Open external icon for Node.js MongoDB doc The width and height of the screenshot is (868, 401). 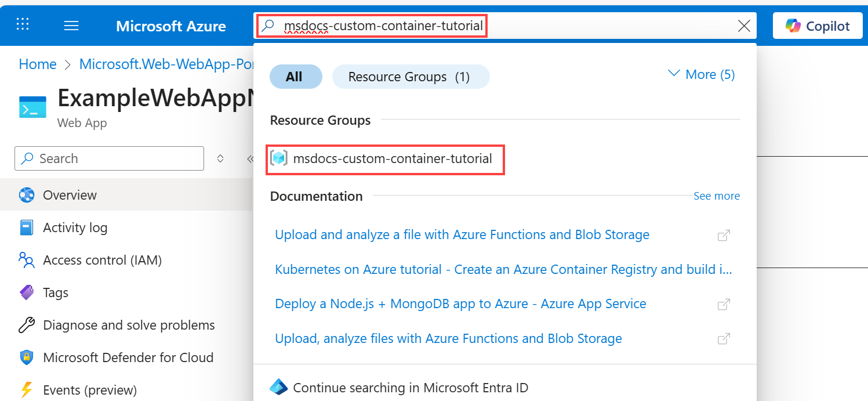[x=723, y=304]
